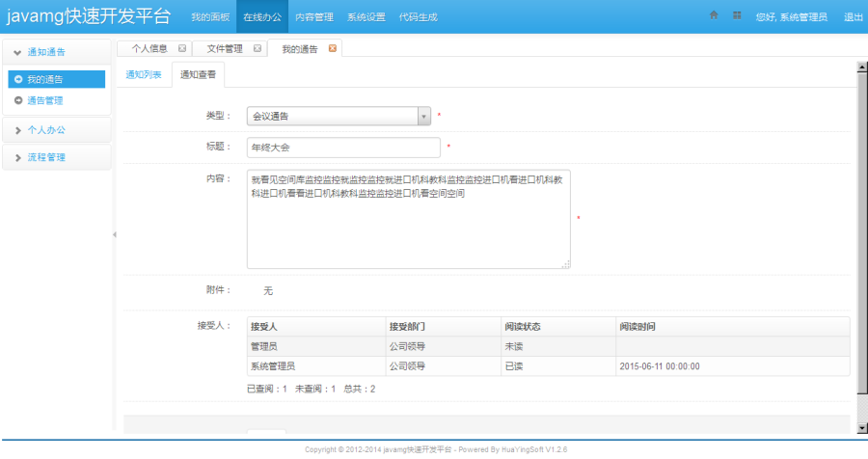The image size is (868, 459).
Task: Click the 2015-06-11 00:00:00 read time
Action: pos(660,366)
